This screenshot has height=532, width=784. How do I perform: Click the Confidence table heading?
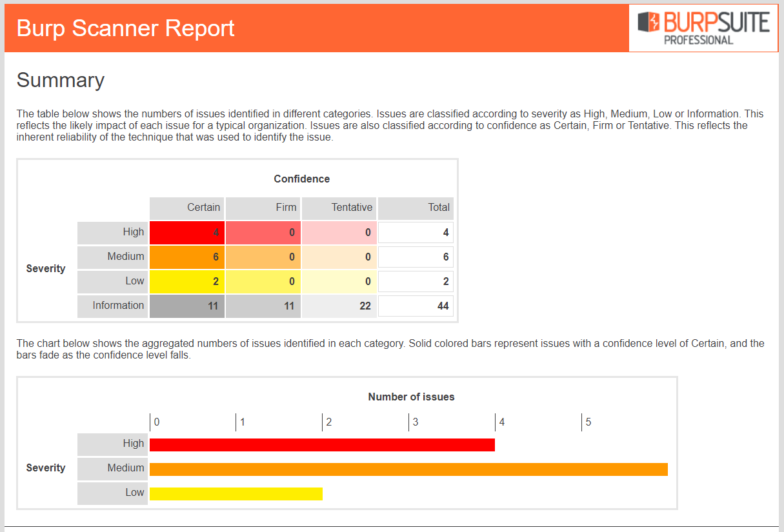301,179
